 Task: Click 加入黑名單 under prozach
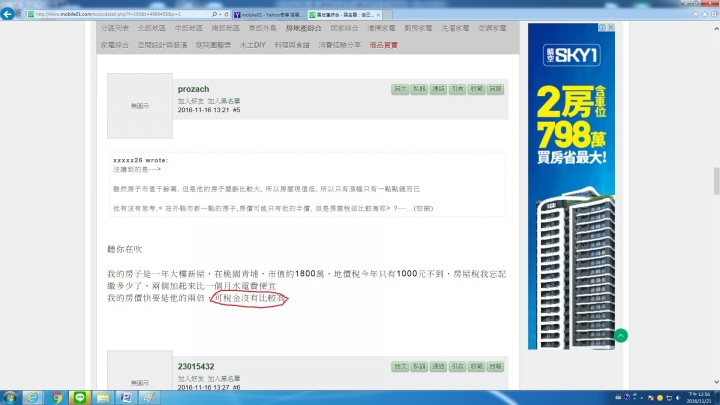coord(224,101)
